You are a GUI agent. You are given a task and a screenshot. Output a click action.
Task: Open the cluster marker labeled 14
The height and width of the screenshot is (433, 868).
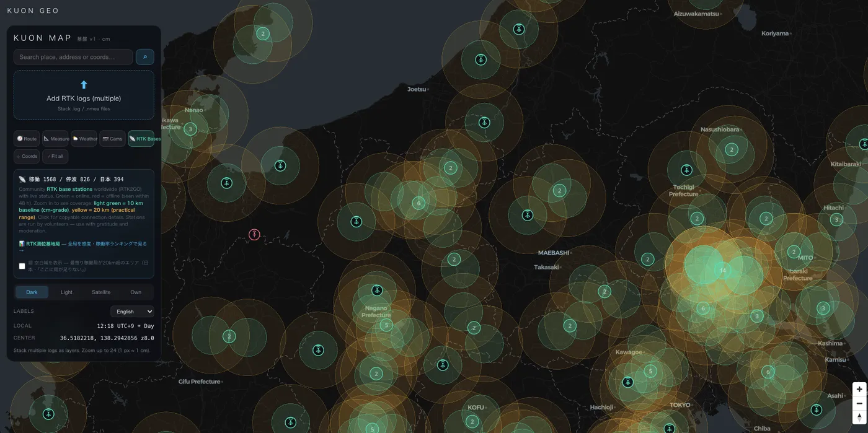tap(723, 270)
